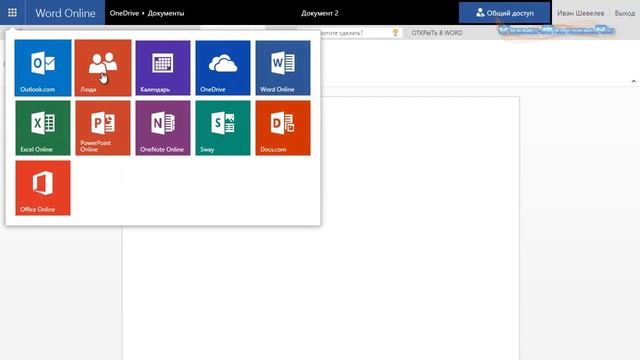Open the Люди (People) tile

click(x=103, y=68)
